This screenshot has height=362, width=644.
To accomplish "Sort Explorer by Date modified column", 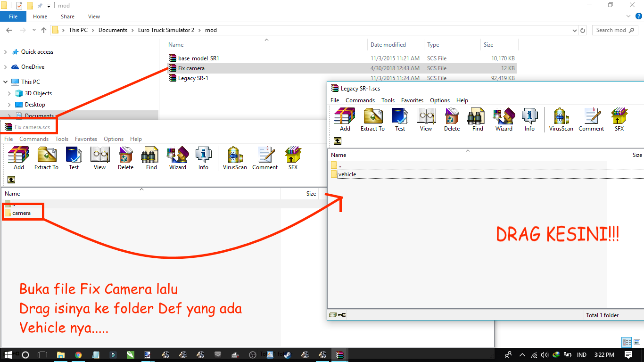I will [388, 45].
